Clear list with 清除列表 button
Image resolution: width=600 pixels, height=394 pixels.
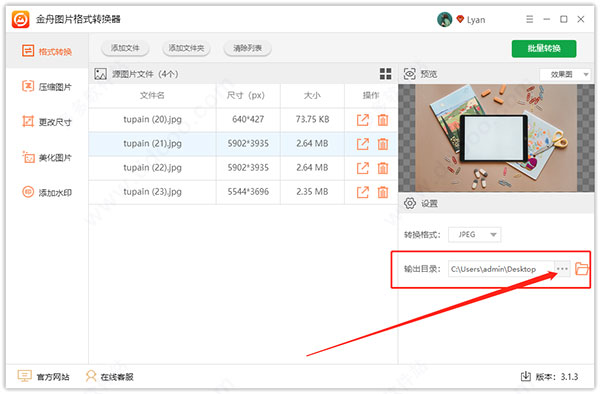point(248,48)
